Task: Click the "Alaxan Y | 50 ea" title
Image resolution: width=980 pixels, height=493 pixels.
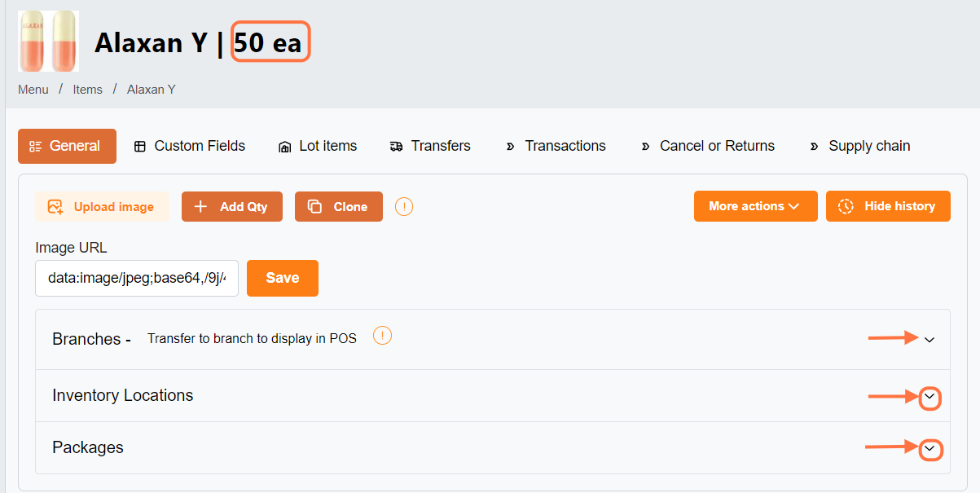Action: (198, 42)
